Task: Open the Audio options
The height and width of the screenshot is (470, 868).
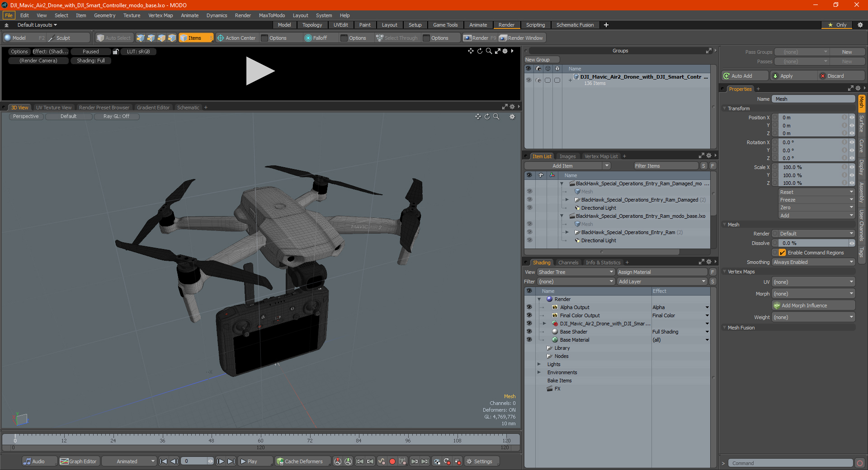Action: point(39,461)
